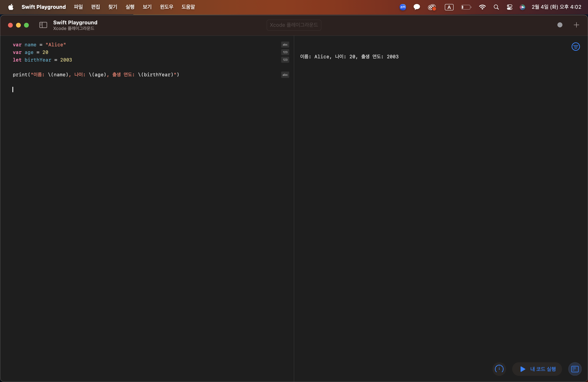Screen dimensions: 588x382
Task: Open the 파일 menu
Action: click(x=78, y=7)
